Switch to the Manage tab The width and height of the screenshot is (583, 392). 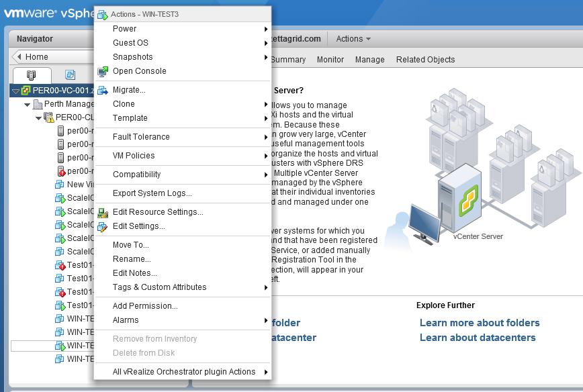[369, 60]
